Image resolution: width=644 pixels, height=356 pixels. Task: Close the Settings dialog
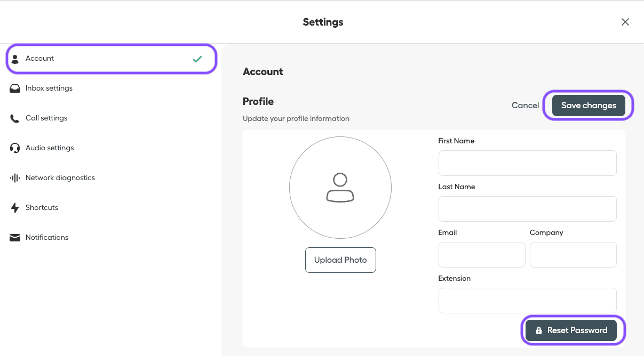point(625,22)
